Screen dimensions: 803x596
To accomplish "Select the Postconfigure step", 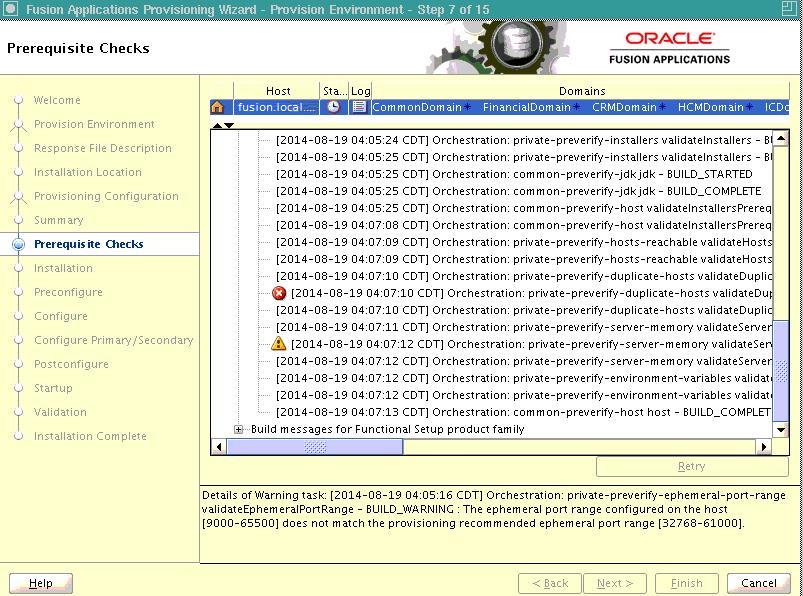I will click(x=71, y=364).
